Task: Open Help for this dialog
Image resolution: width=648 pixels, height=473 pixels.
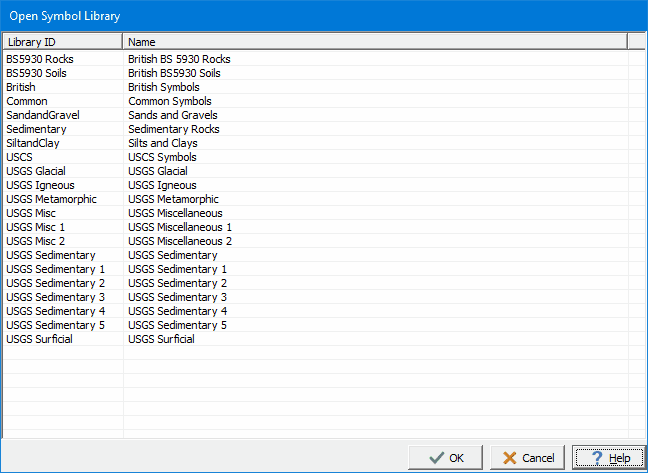Action: [608, 458]
